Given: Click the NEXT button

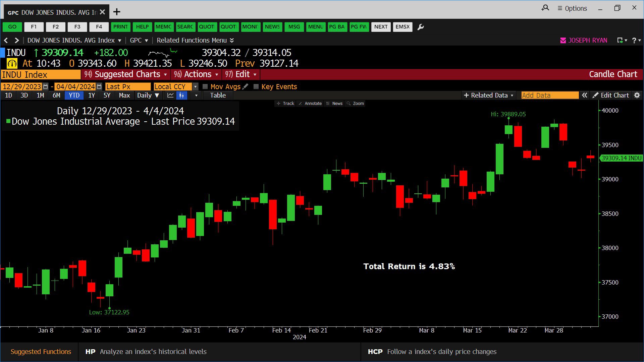Looking at the screenshot, I should (x=381, y=27).
